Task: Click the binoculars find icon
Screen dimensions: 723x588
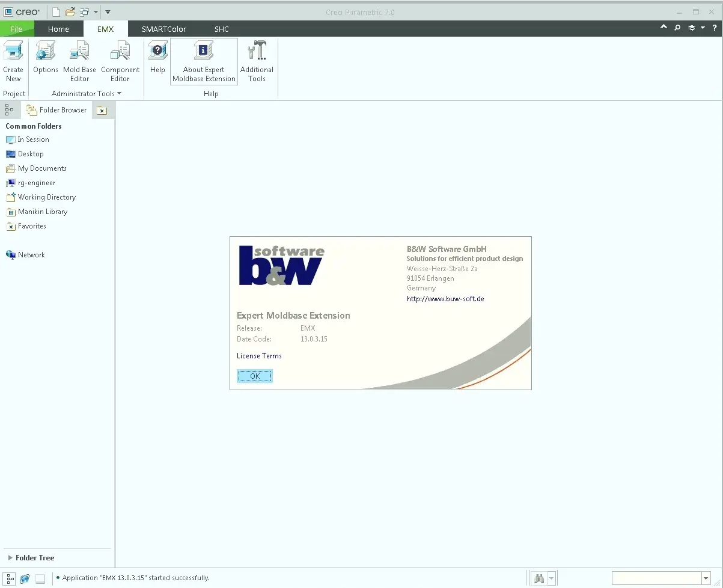Action: click(x=539, y=578)
